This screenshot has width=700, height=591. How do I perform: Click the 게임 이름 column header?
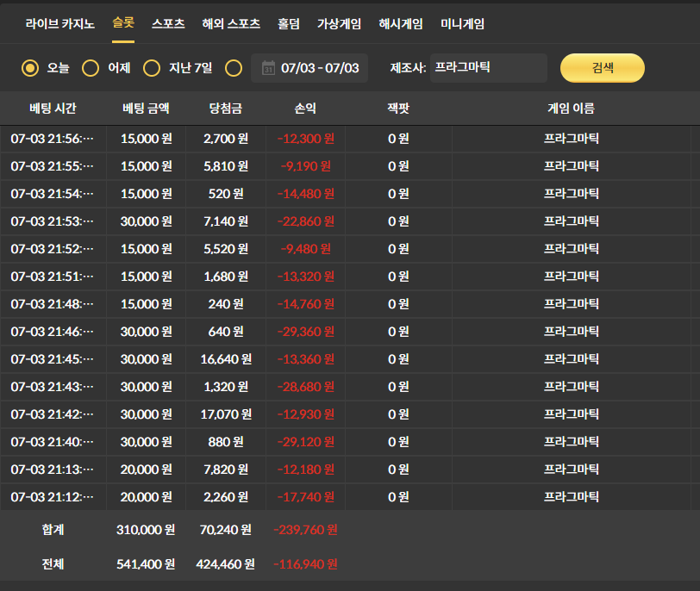click(x=571, y=109)
